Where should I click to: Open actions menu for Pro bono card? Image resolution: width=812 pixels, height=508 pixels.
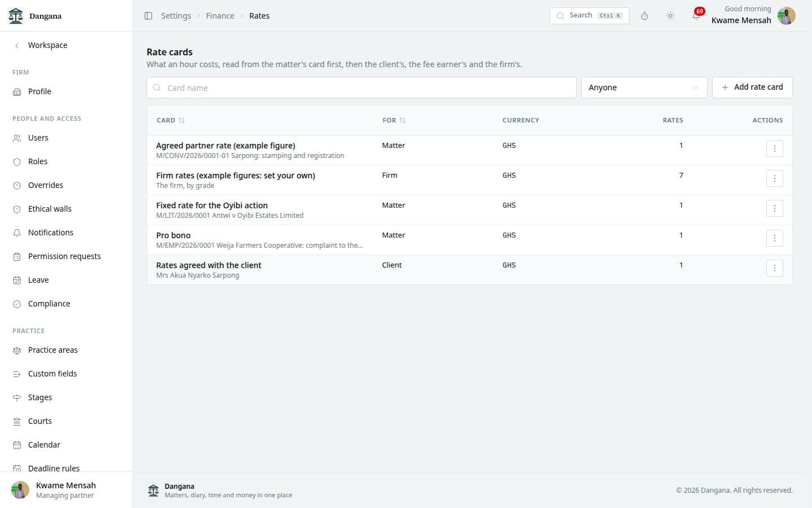click(x=775, y=238)
